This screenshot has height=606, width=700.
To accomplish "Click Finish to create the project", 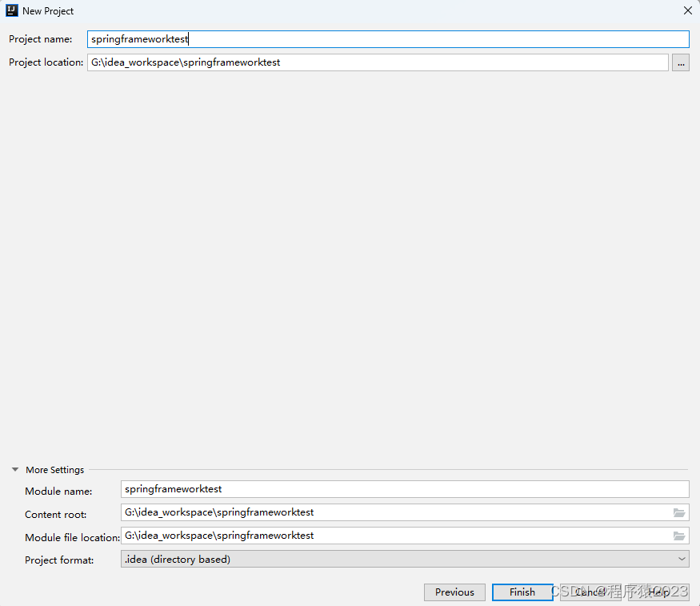I will pos(522,592).
